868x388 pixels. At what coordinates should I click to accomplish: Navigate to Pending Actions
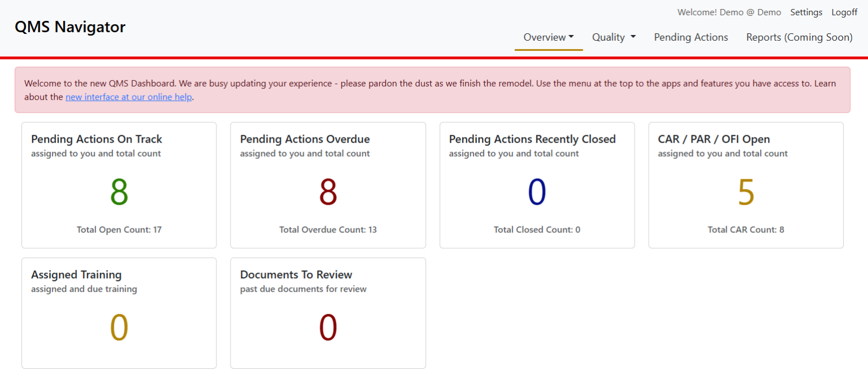click(691, 37)
